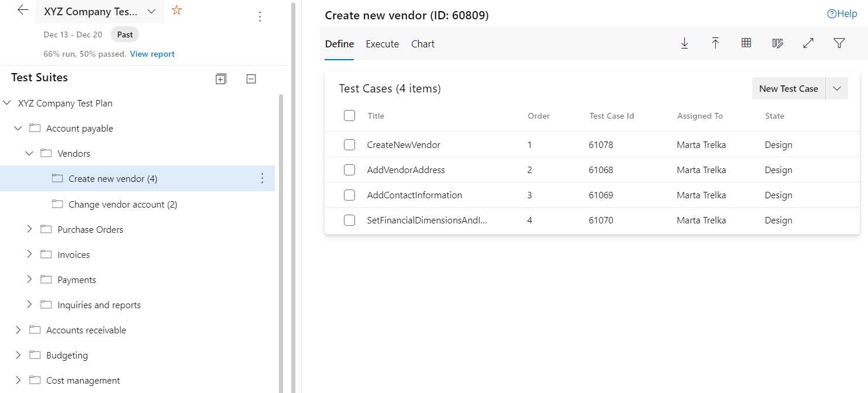868x393 pixels.
Task: Click Budgeting folder icon
Action: [x=35, y=355]
